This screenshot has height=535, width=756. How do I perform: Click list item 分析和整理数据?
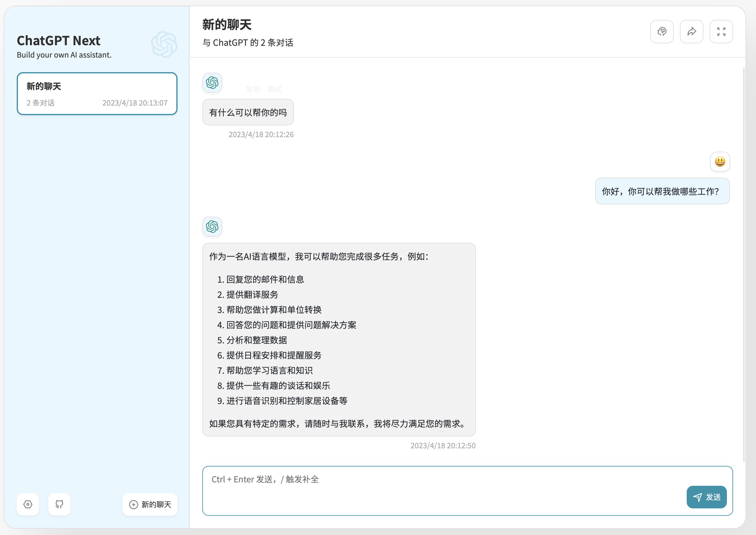point(256,340)
